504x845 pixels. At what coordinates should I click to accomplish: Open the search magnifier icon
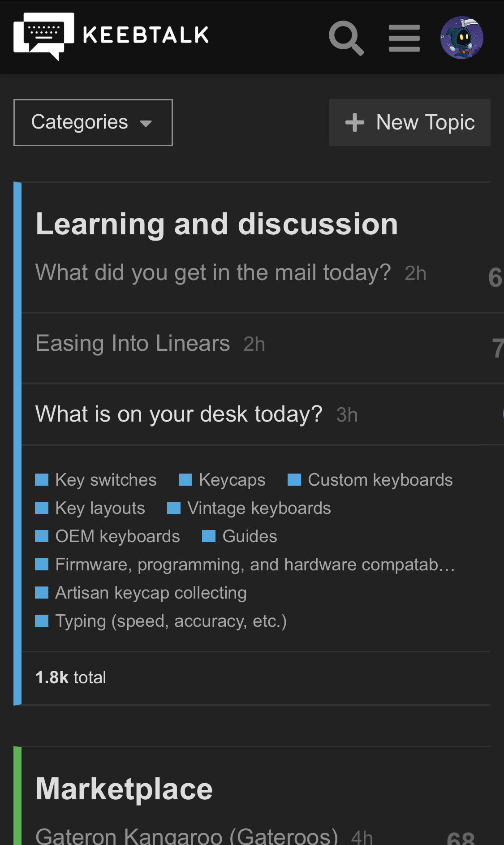pos(346,38)
